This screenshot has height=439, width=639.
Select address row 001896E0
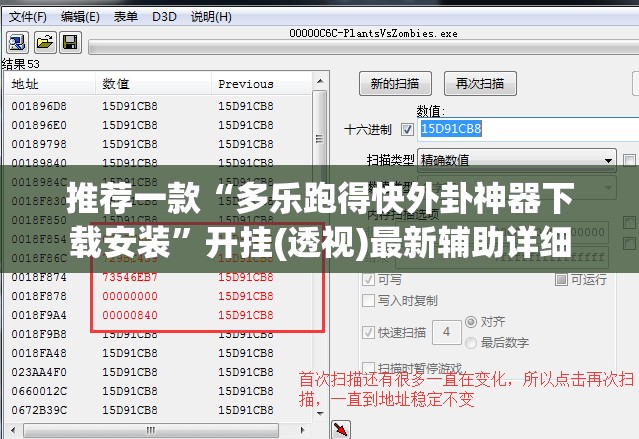tap(158, 125)
